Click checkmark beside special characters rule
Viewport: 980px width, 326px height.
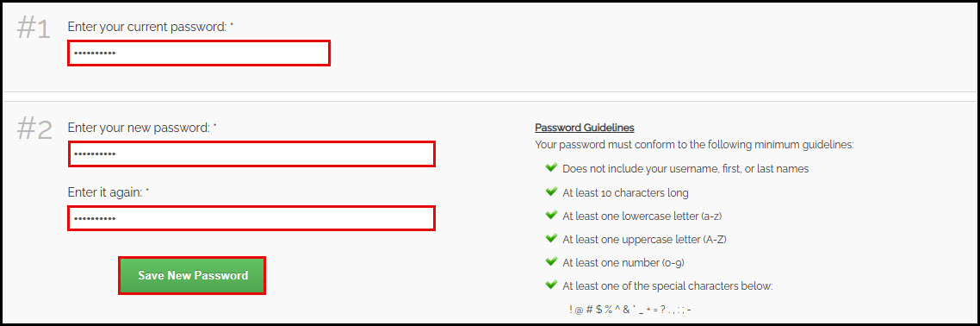coord(550,285)
